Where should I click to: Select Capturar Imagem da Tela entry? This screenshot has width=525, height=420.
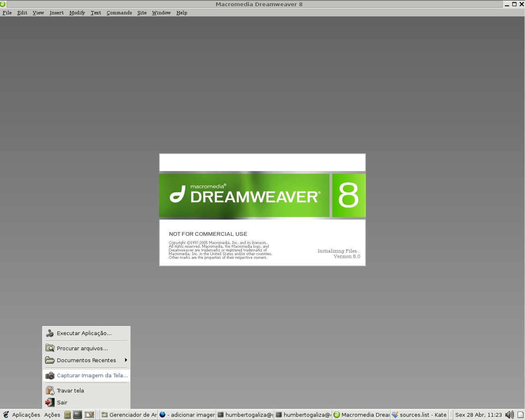87,375
